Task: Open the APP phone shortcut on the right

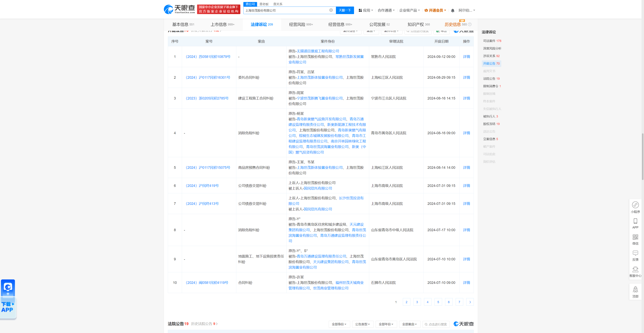Action: (x=635, y=223)
